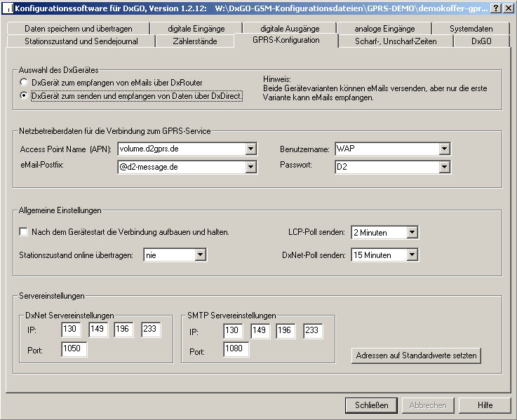Click the application icon in title bar
517x420 pixels.
click(8, 8)
